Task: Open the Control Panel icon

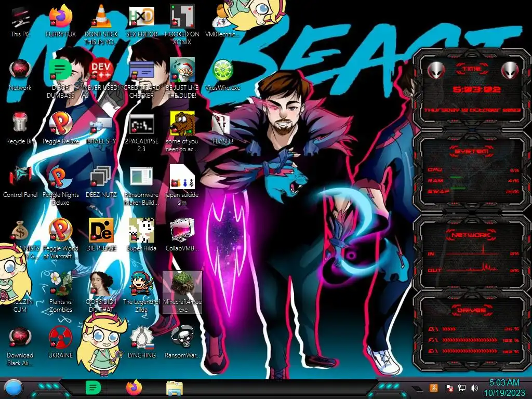Action: (x=20, y=182)
